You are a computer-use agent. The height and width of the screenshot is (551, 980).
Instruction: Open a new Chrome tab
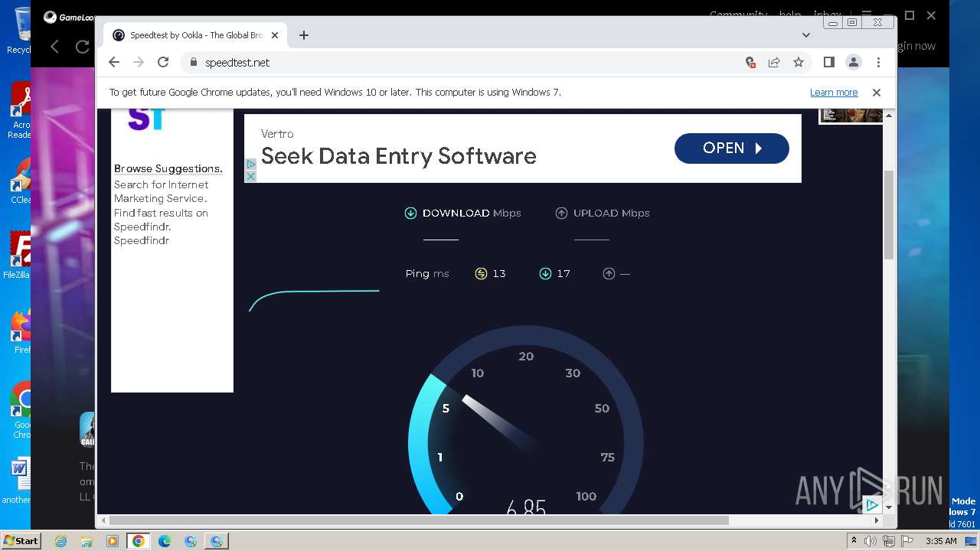tap(304, 35)
